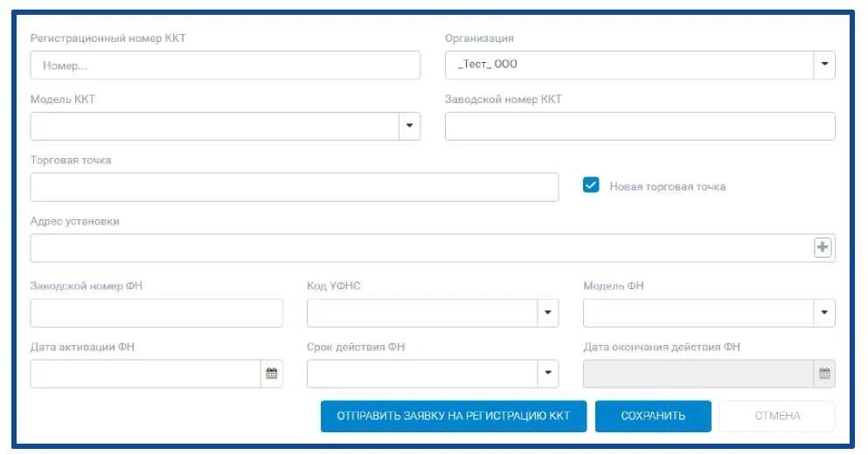
Task: Toggle Новая торговая точка checkbox
Action: click(x=591, y=185)
